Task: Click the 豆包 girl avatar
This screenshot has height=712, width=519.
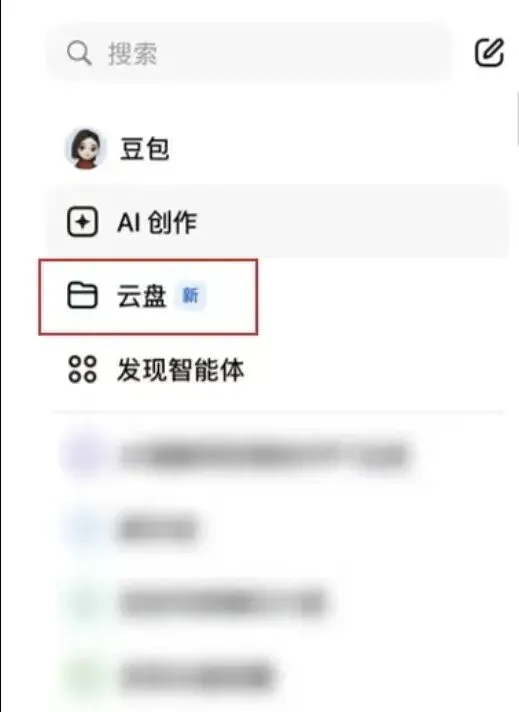Action: (x=85, y=149)
